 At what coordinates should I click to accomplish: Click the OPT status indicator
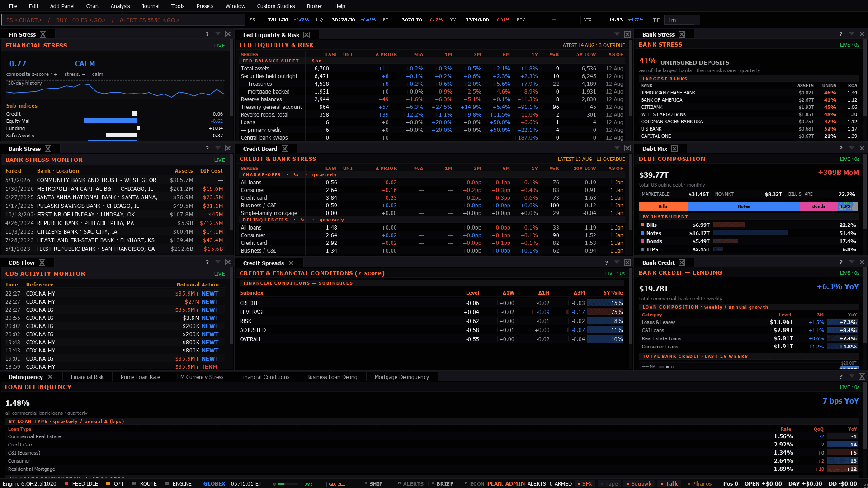115,483
